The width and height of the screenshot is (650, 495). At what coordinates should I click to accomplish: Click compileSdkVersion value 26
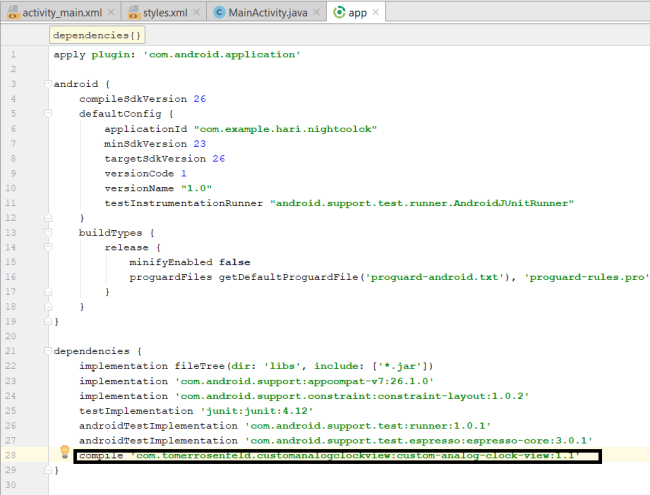[200, 99]
